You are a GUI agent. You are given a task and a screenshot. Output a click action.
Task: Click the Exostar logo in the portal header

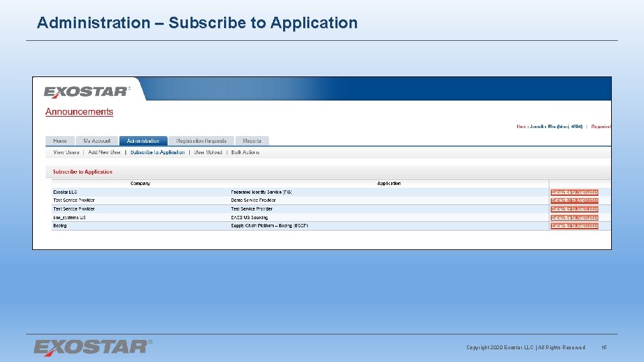click(87, 92)
